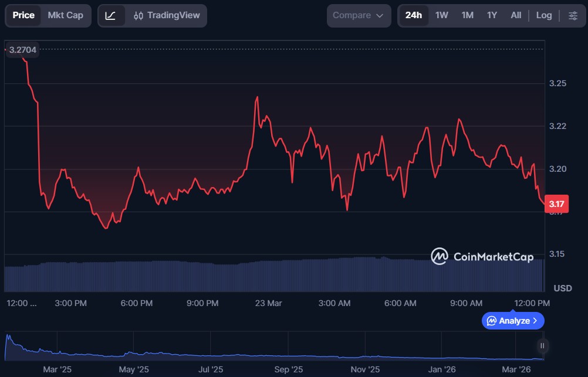Click the 3.2704 opening price label
Image resolution: width=588 pixels, height=377 pixels.
pos(23,50)
